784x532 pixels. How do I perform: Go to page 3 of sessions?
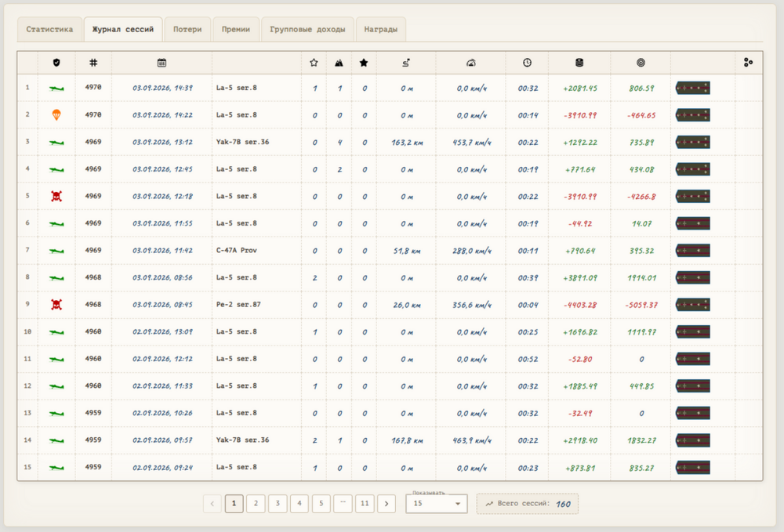point(278,504)
